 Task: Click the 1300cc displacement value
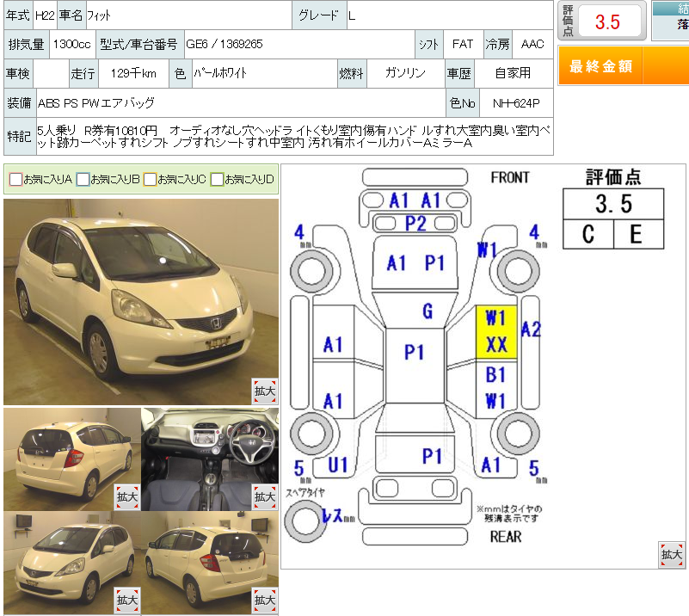click(72, 45)
